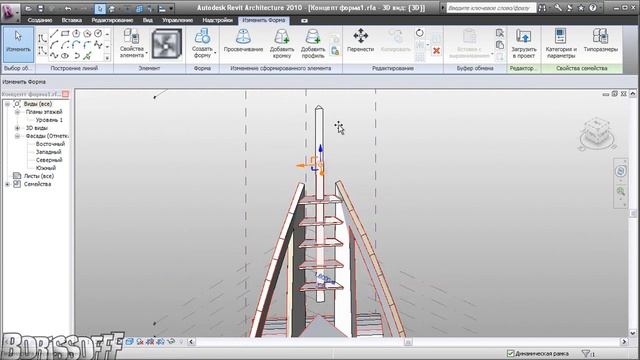Select Восточный elevation view

pos(50,144)
